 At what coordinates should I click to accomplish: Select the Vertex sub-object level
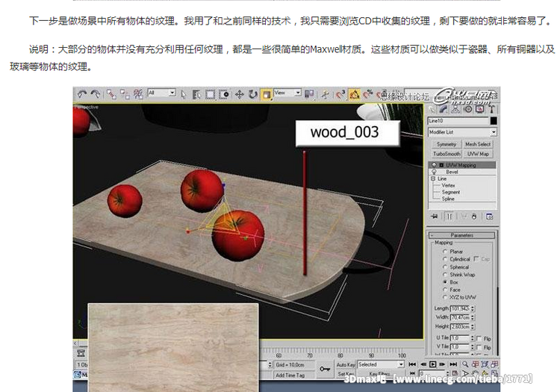[449, 185]
